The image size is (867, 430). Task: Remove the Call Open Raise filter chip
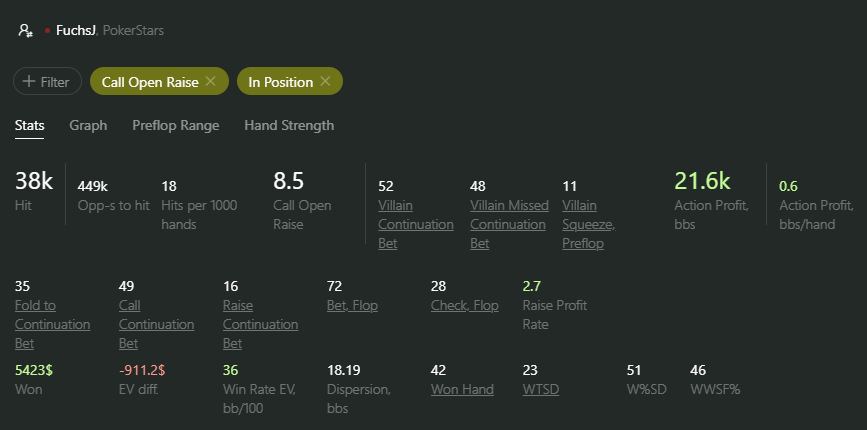click(x=210, y=81)
